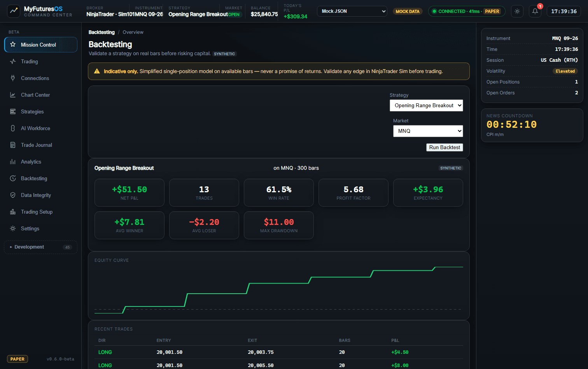Open Mission Control page
This screenshot has width=588, height=369.
pyautogui.click(x=40, y=45)
